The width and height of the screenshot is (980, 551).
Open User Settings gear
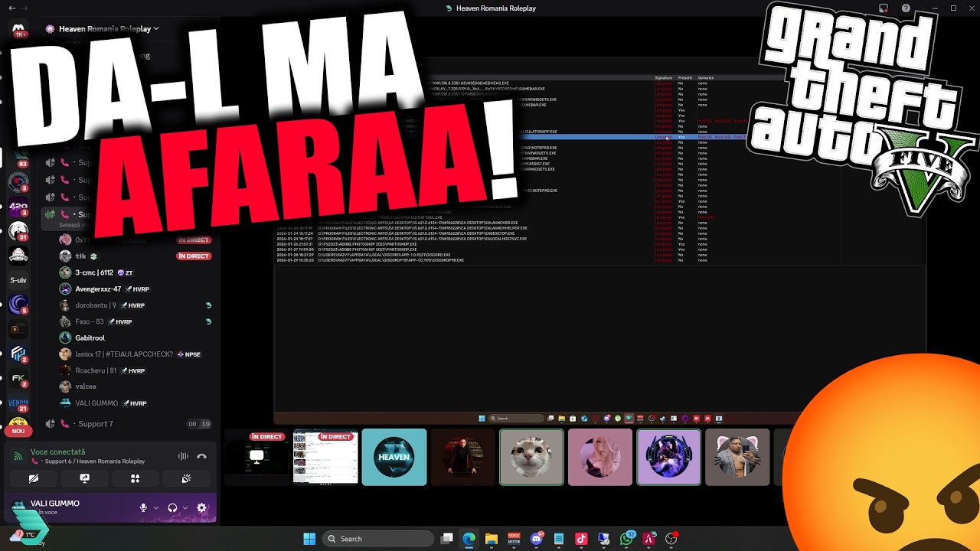pos(202,507)
